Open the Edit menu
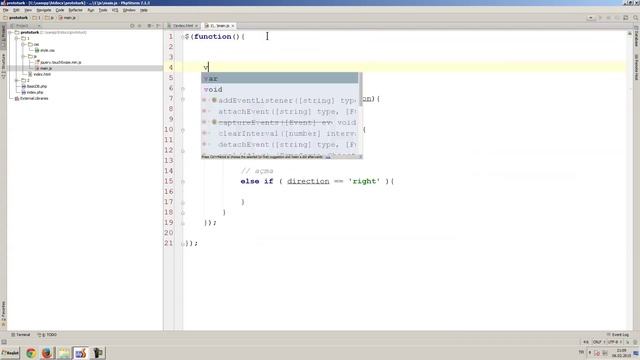 pyautogui.click(x=16, y=10)
